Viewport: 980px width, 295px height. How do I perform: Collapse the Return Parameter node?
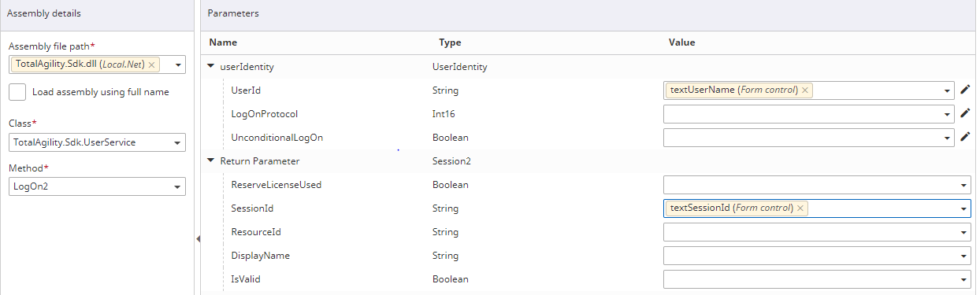tap(211, 161)
